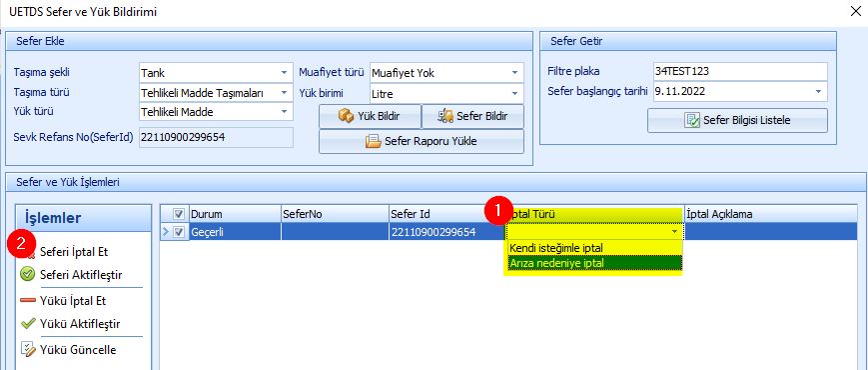The width and height of the screenshot is (868, 370).
Task: Close the UETDS Sefer ve Yük Bildirimi window
Action: coord(855,11)
